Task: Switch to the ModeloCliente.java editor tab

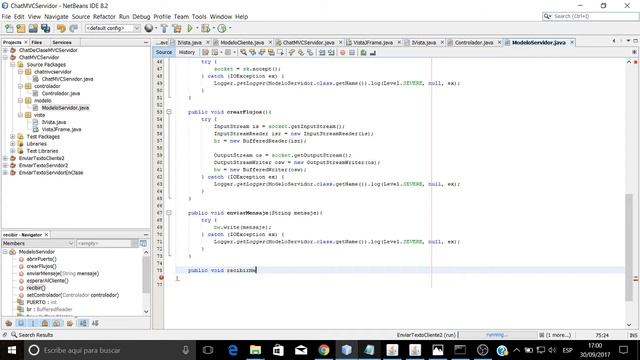Action: tap(242, 42)
